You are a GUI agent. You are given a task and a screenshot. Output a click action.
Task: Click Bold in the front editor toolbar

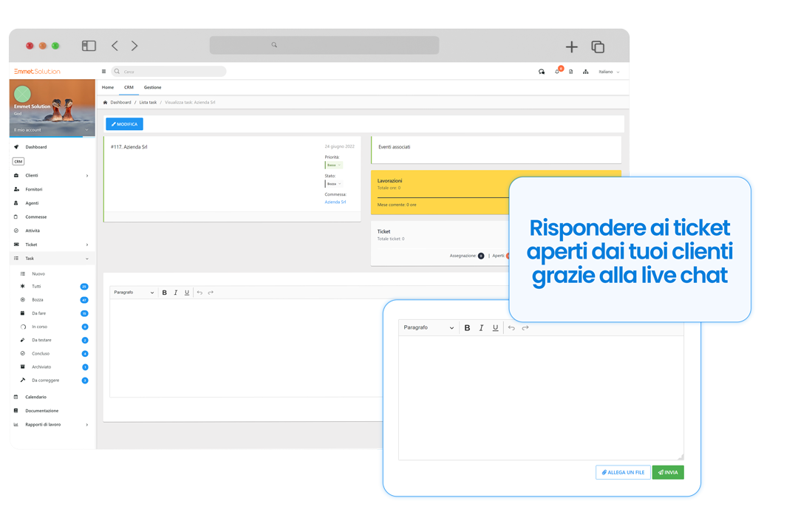[467, 328]
